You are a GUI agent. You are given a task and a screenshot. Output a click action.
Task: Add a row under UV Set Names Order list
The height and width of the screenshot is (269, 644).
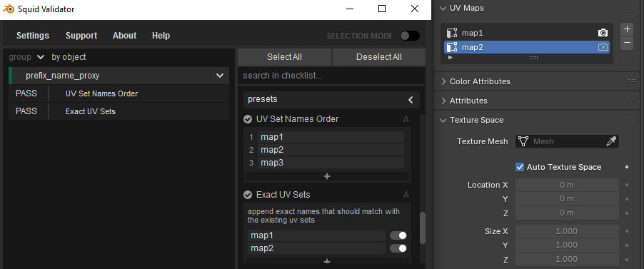327,176
